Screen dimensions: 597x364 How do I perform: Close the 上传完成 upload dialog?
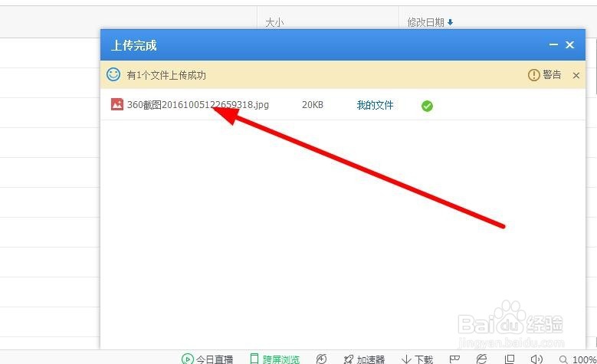tap(569, 45)
